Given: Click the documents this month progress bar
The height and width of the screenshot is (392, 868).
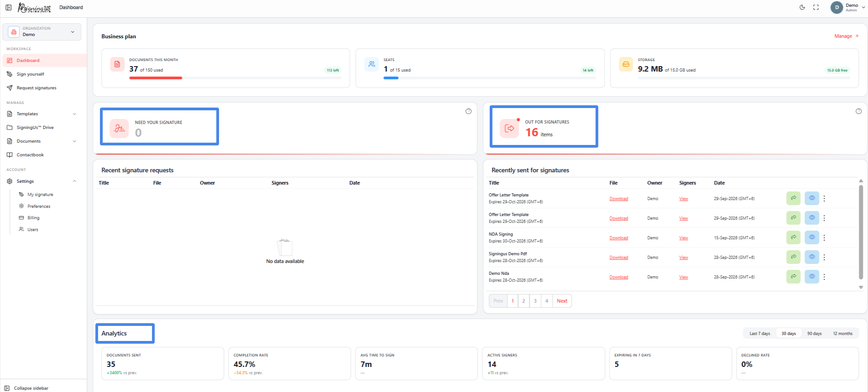Looking at the screenshot, I should [x=235, y=78].
